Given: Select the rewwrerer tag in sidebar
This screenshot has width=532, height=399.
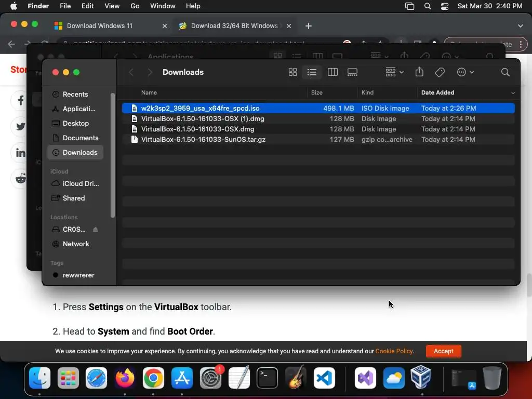Looking at the screenshot, I should click(x=75, y=275).
